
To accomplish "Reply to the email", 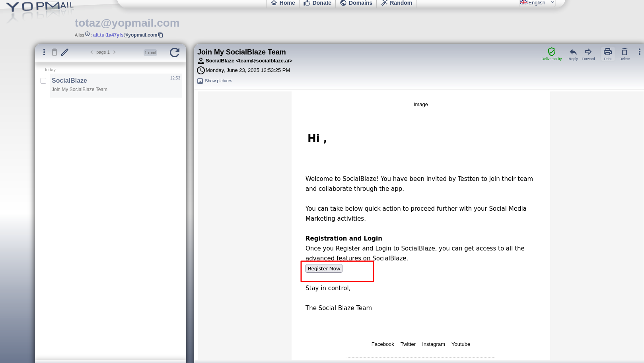I will coord(573,54).
